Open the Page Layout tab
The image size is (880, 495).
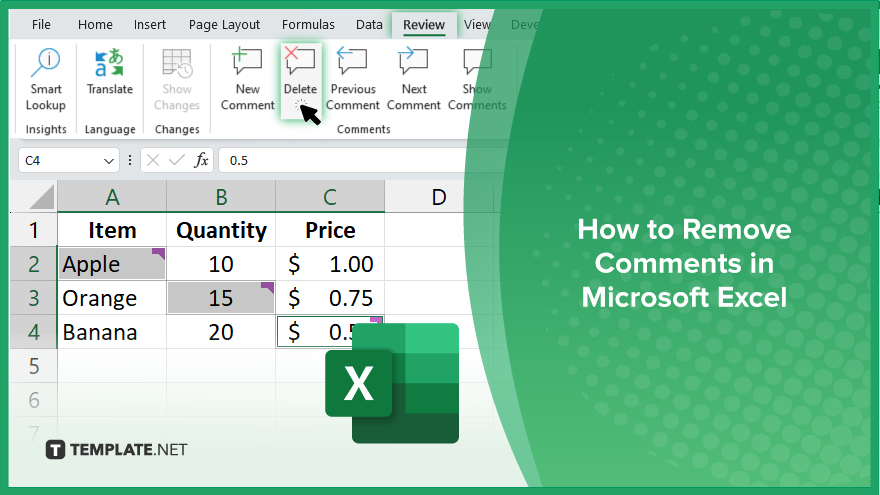(x=224, y=25)
